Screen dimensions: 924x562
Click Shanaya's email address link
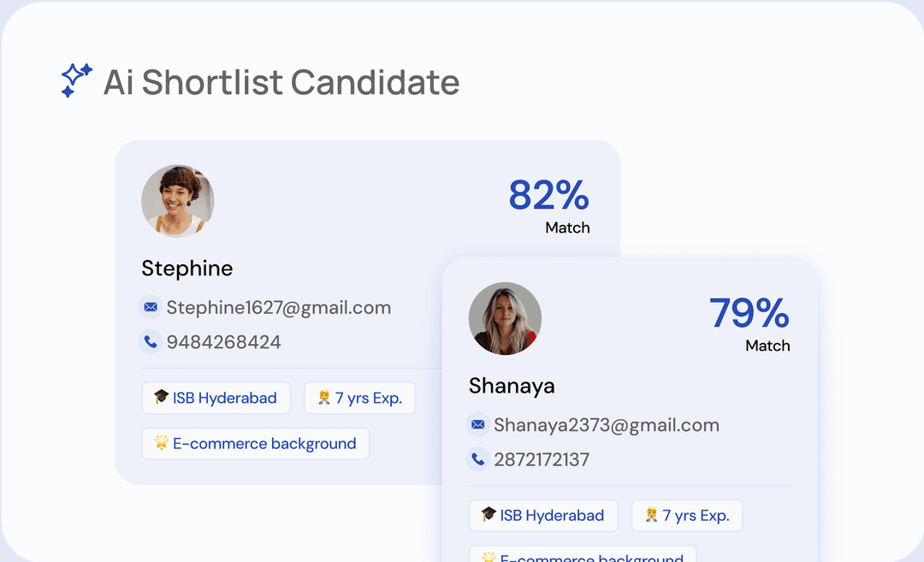coord(607,424)
